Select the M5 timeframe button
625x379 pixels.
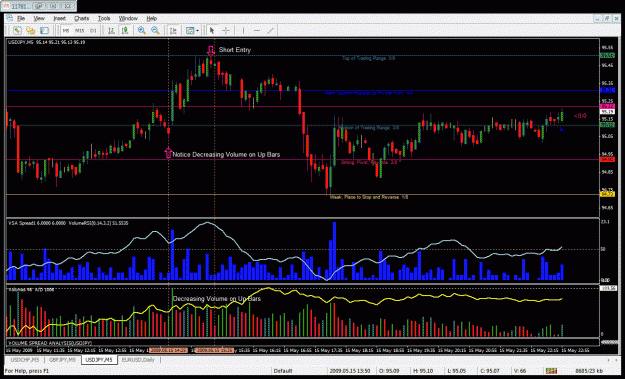66,30
